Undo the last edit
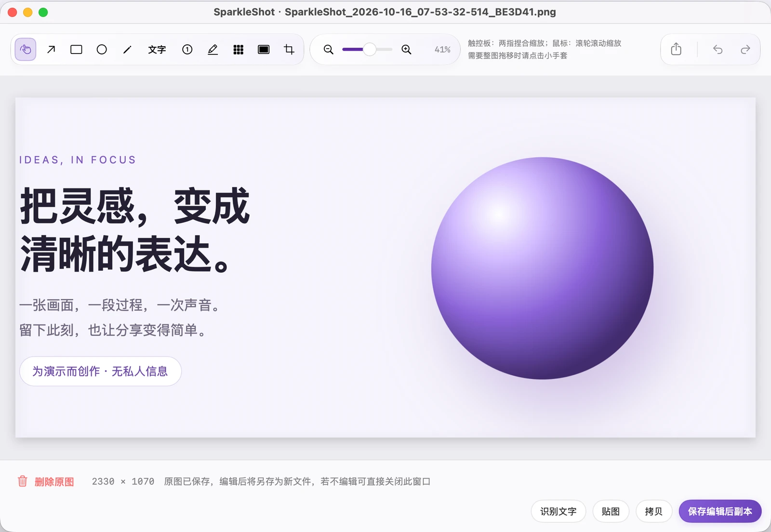This screenshot has width=771, height=532. [x=718, y=49]
